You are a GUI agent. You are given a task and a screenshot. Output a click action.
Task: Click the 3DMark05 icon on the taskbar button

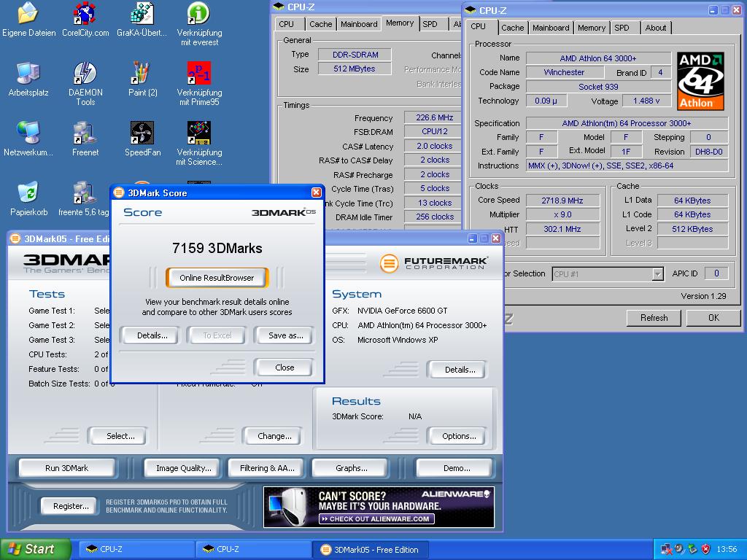click(326, 550)
